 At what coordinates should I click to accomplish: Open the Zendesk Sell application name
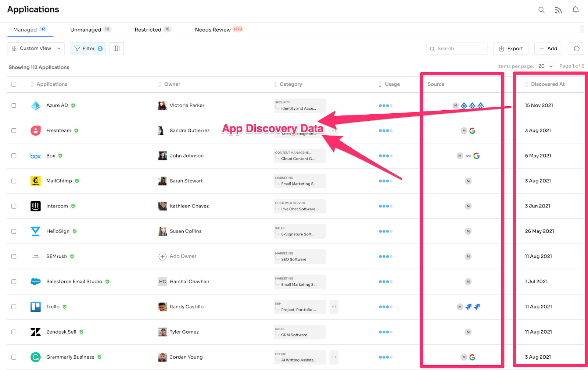pos(61,332)
